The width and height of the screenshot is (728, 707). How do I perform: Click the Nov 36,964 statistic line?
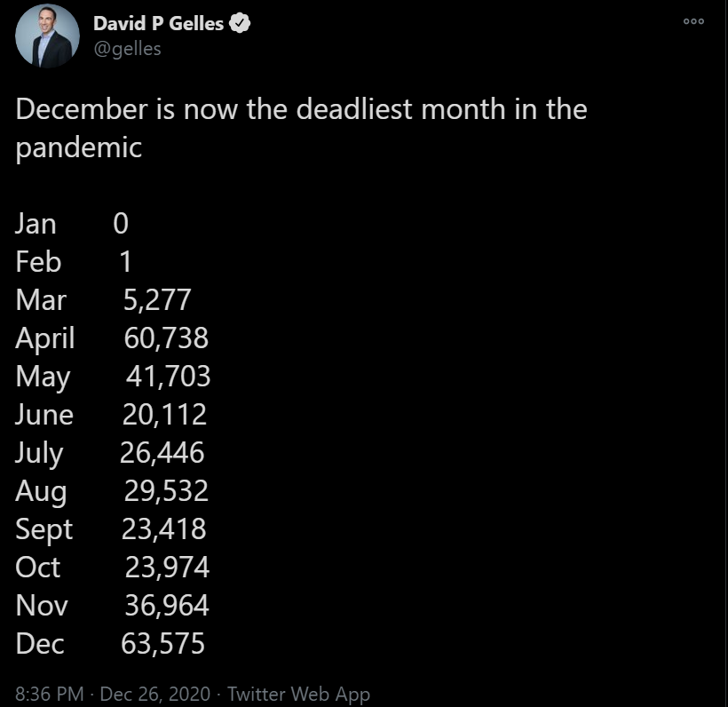coord(114,606)
